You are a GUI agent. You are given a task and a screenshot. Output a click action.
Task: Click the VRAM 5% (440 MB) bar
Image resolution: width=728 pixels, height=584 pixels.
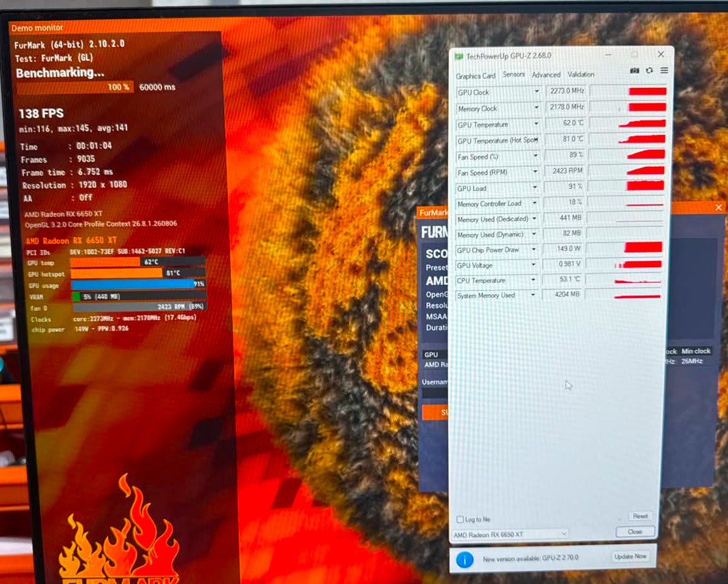click(x=139, y=295)
